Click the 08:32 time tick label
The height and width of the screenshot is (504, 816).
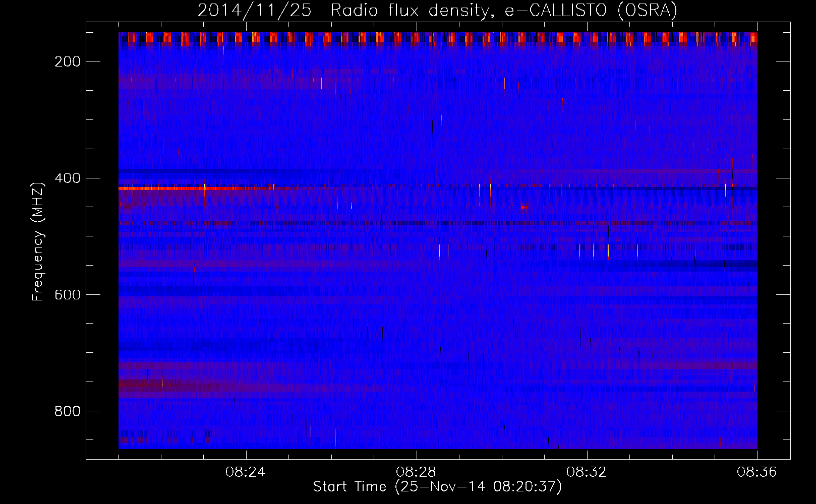tap(587, 472)
